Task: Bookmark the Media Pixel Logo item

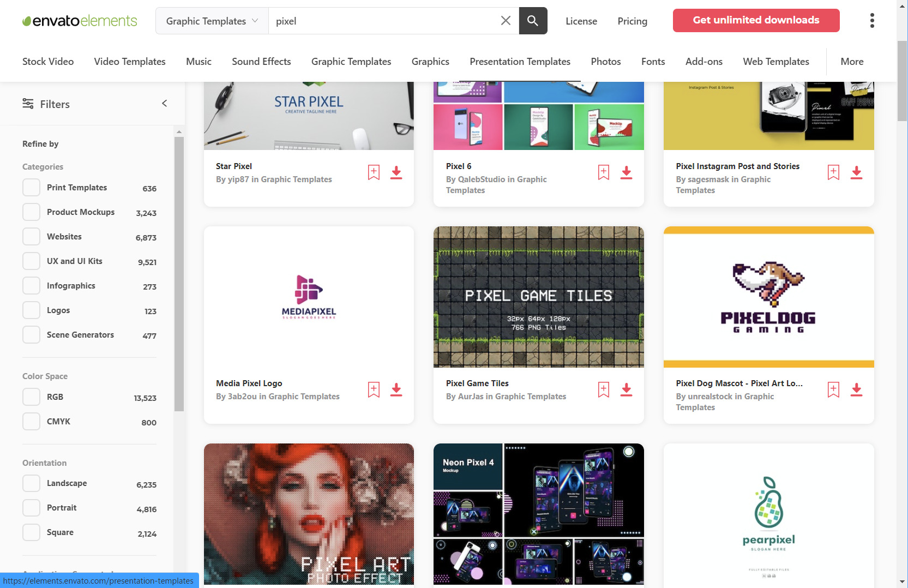Action: tap(374, 389)
